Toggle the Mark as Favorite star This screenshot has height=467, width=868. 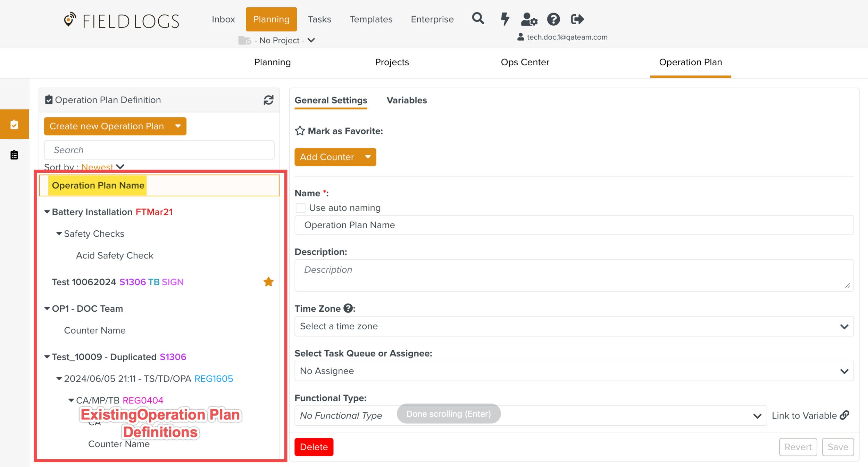(300, 131)
